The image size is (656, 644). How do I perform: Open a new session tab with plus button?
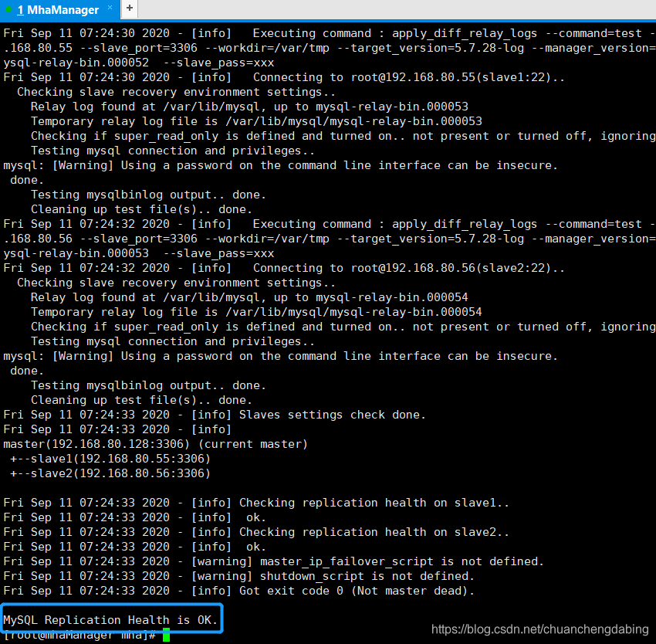130,8
